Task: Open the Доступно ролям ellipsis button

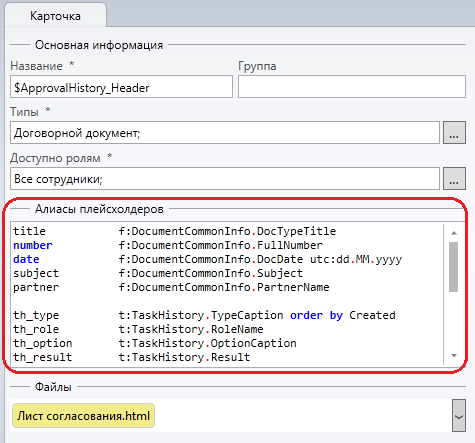Action: [454, 179]
